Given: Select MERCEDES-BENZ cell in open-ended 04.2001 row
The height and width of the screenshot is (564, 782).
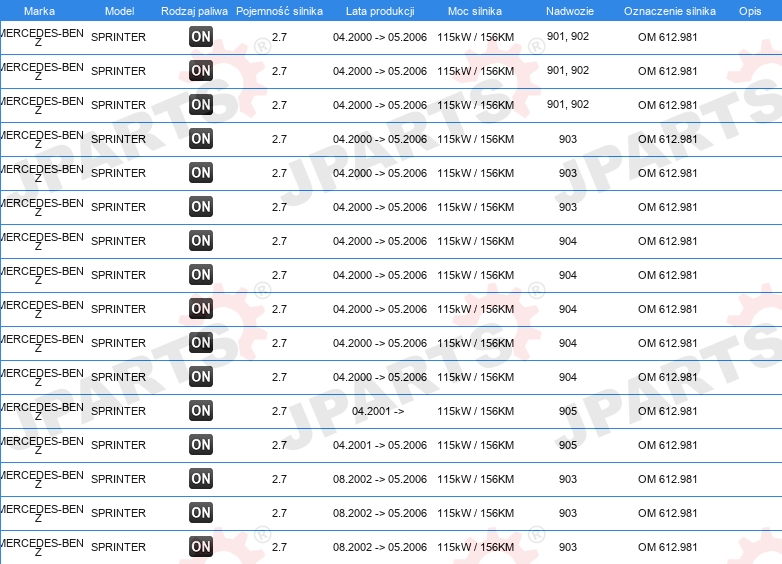Looking at the screenshot, I should click(x=41, y=411).
